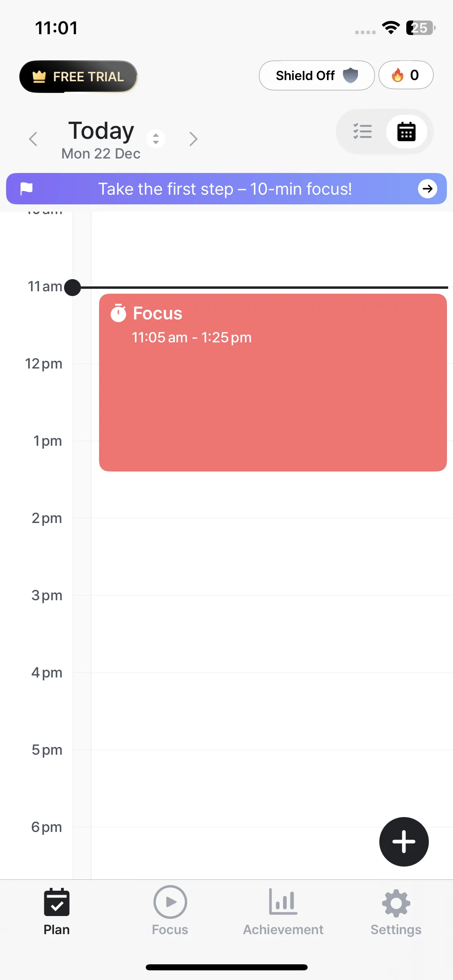The image size is (453, 980).
Task: Open the Focus tab
Action: click(170, 911)
